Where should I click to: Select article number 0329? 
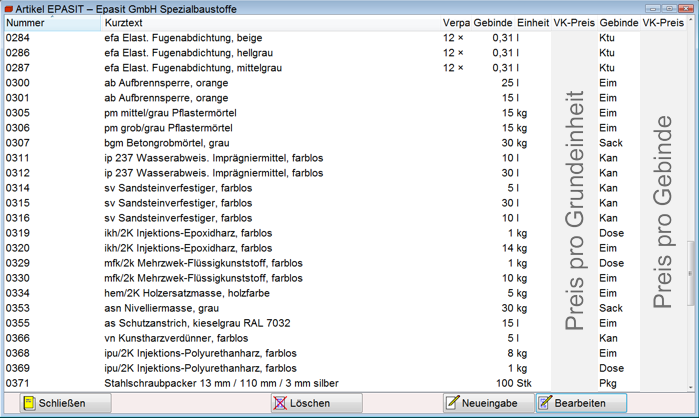[x=18, y=263]
